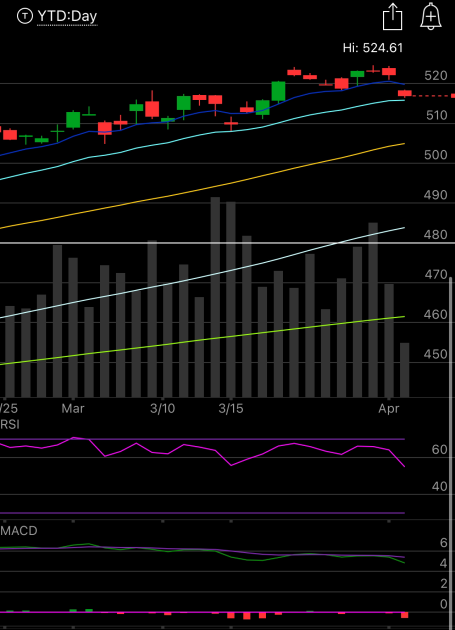Tap the circled T icon beside YTD:Day

tap(25, 16)
